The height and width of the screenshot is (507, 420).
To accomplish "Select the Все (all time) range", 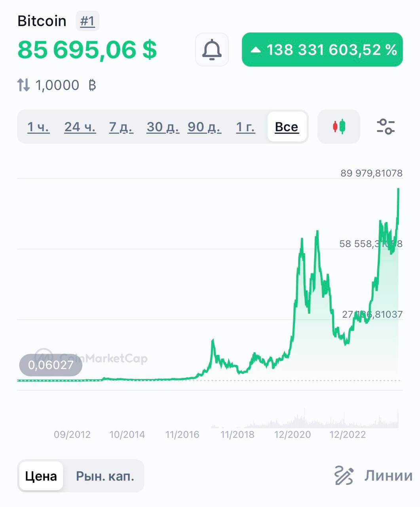I will pos(287,127).
